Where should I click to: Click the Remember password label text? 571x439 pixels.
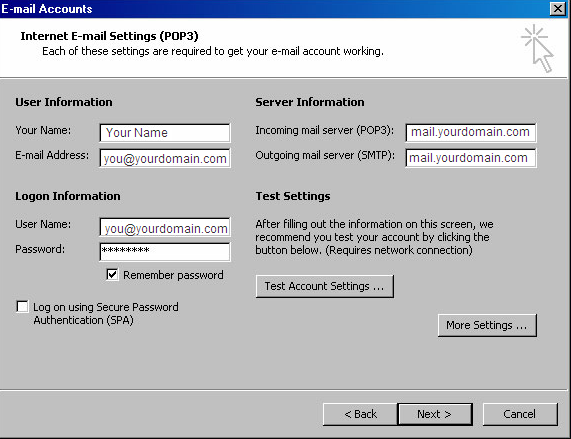[x=173, y=275]
